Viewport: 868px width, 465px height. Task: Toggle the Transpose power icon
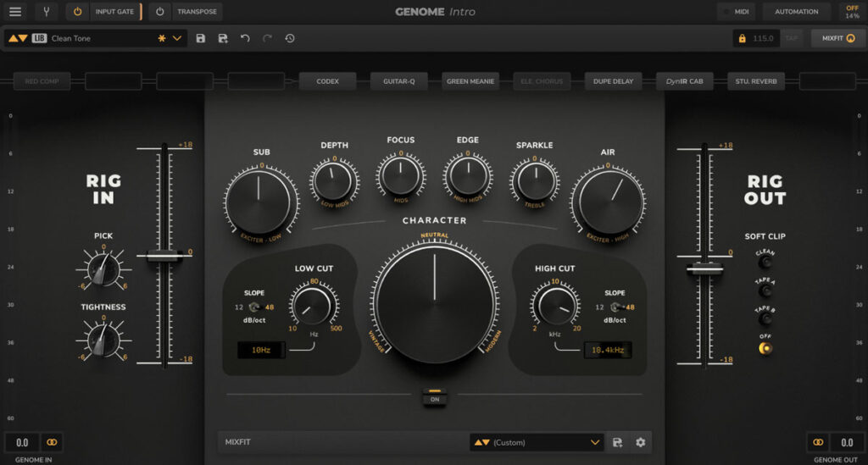click(x=160, y=11)
